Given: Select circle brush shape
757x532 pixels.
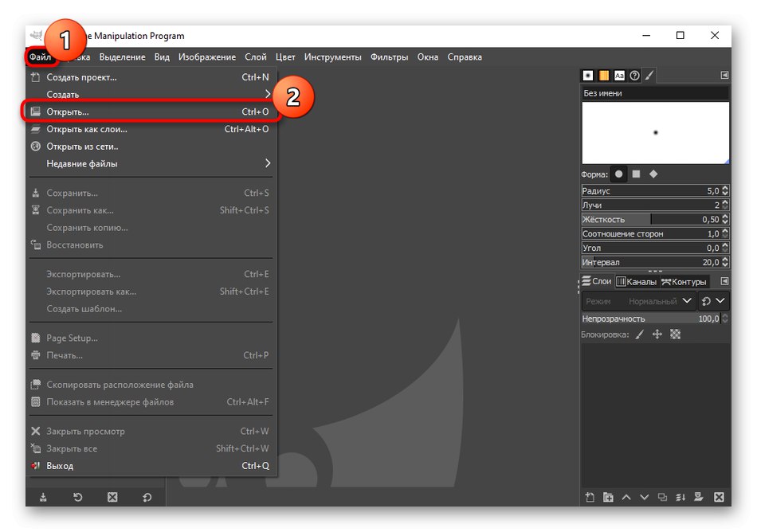Looking at the screenshot, I should 618,174.
